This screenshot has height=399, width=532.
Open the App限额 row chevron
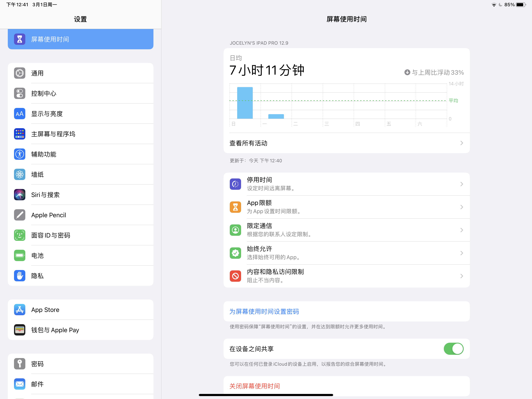pos(461,207)
